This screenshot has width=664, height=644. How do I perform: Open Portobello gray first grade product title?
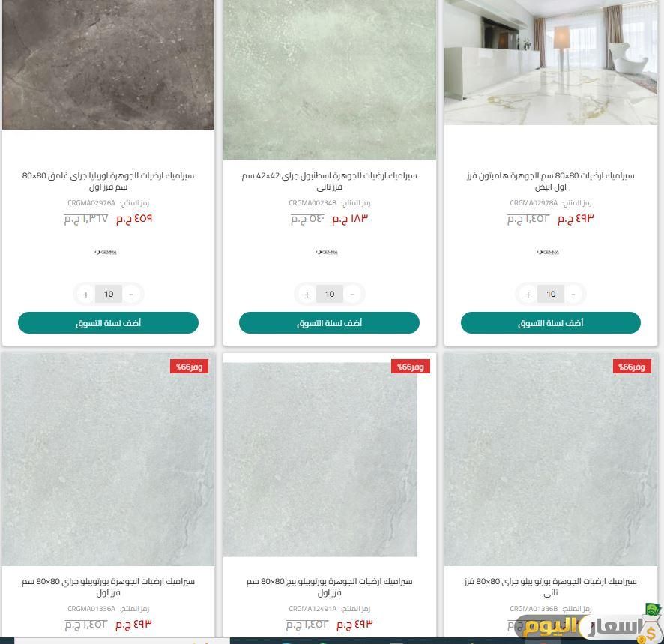108,587
